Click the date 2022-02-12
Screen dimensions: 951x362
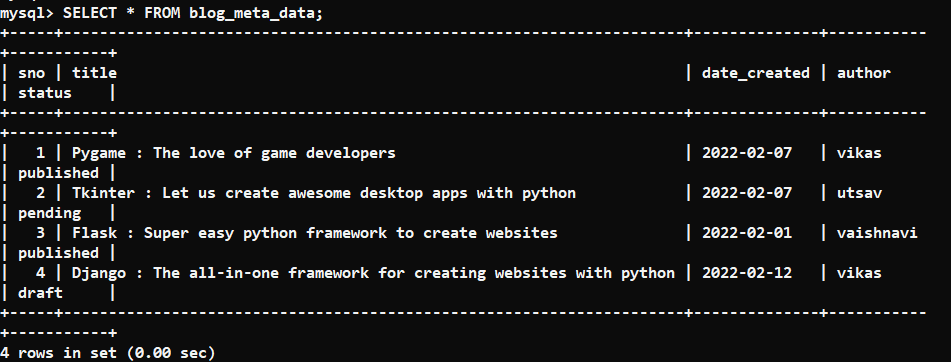pos(747,273)
